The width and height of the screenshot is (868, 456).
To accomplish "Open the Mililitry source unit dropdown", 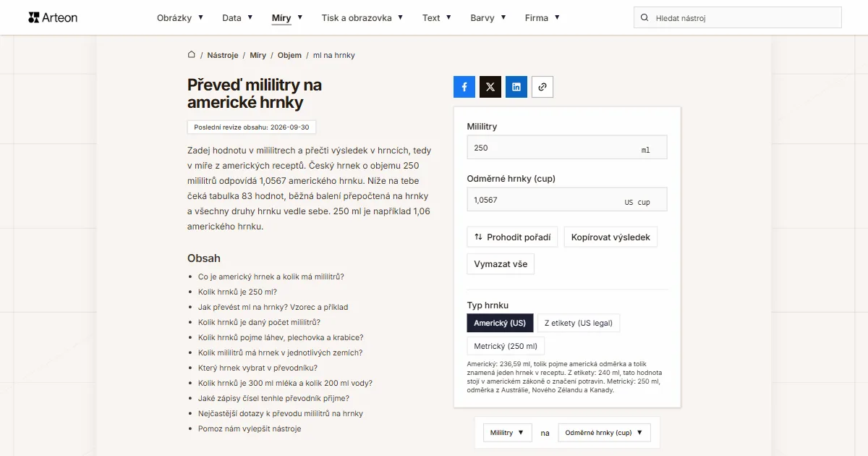I will click(x=508, y=433).
